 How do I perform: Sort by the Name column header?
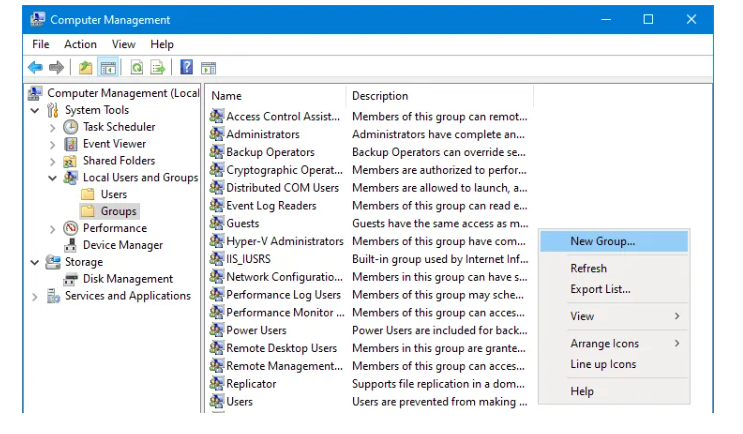click(277, 96)
